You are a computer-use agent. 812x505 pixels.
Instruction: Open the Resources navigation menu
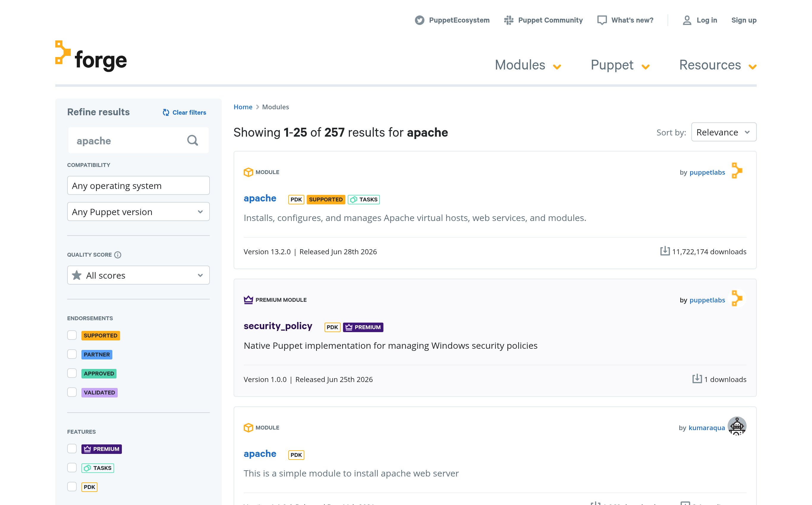point(710,65)
